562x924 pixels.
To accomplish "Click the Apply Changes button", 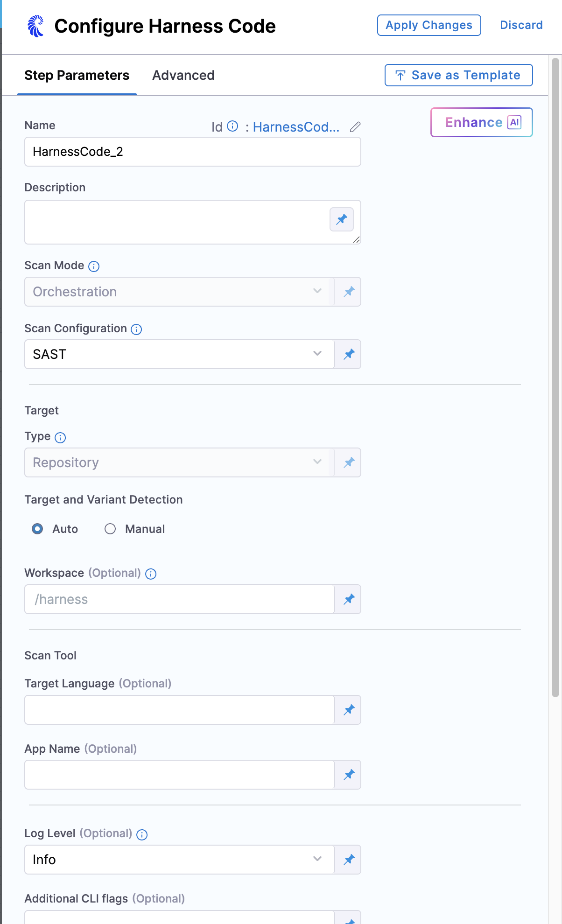I will pyautogui.click(x=429, y=25).
